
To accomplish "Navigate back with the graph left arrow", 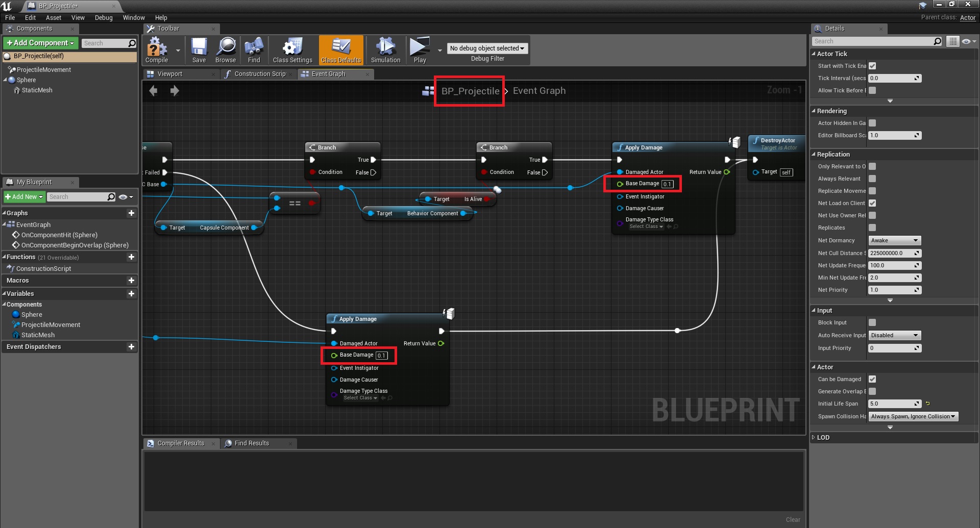I will 153,91.
